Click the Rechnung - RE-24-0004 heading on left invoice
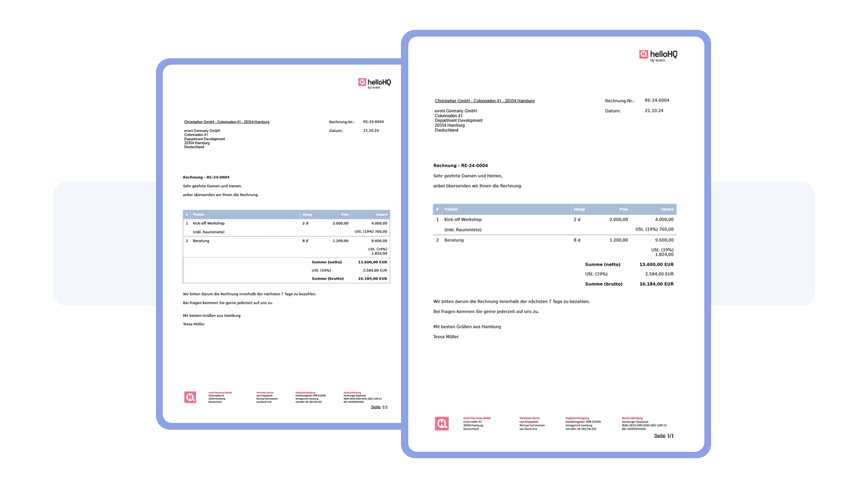Viewport: 868px width, 488px height. pos(206,177)
